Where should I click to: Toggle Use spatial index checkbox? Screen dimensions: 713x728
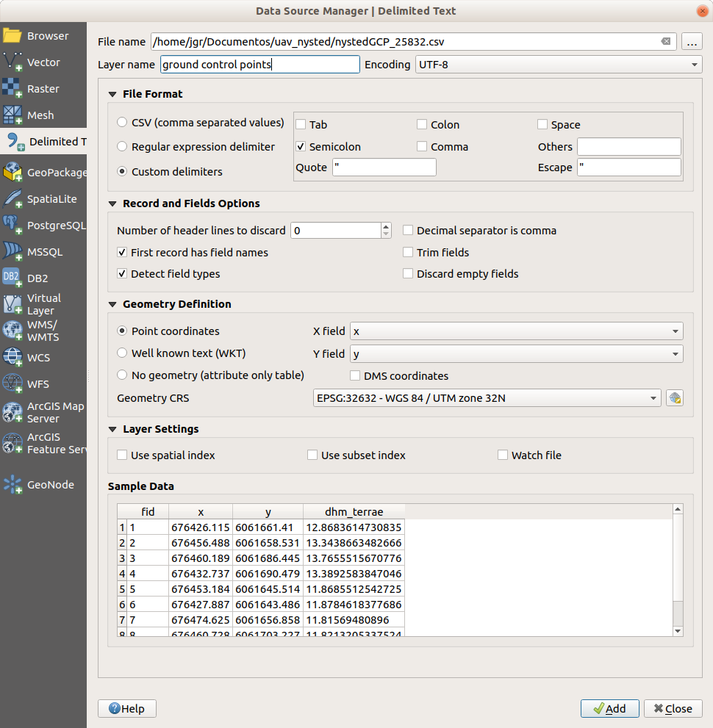(x=122, y=455)
